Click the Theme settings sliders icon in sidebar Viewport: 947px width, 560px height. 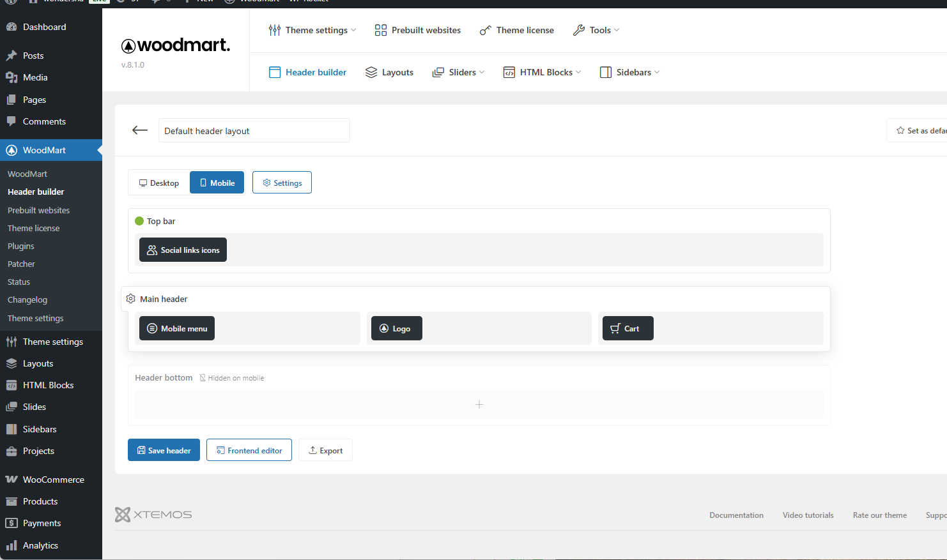click(12, 342)
